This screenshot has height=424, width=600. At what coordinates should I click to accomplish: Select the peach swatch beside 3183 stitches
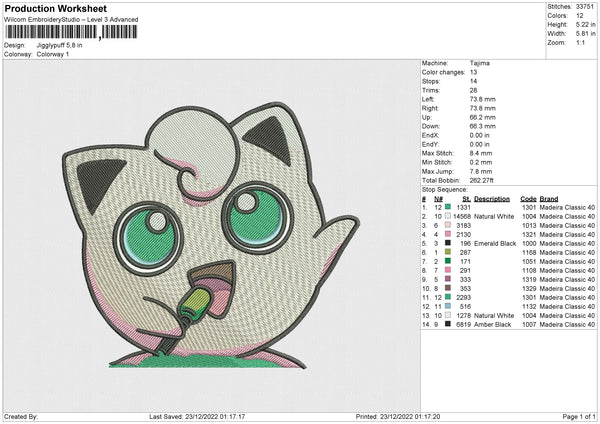click(448, 225)
